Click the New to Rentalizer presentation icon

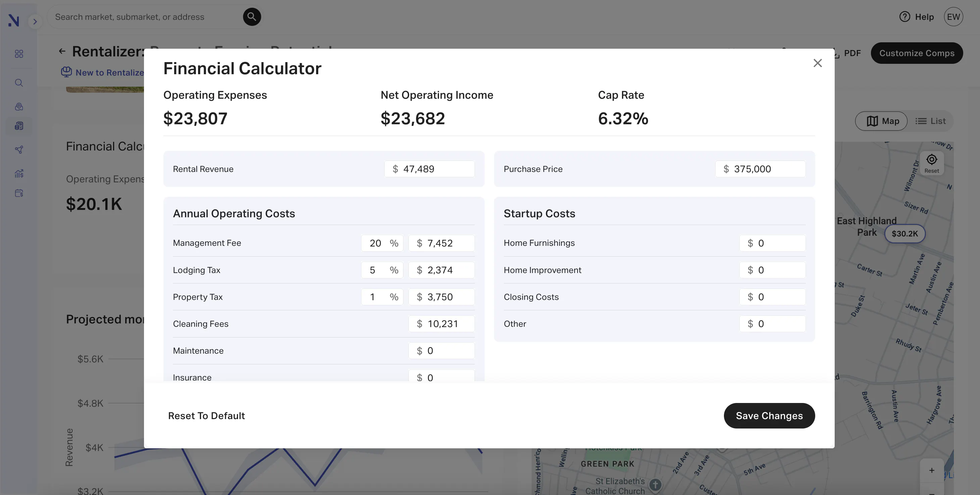coord(66,72)
